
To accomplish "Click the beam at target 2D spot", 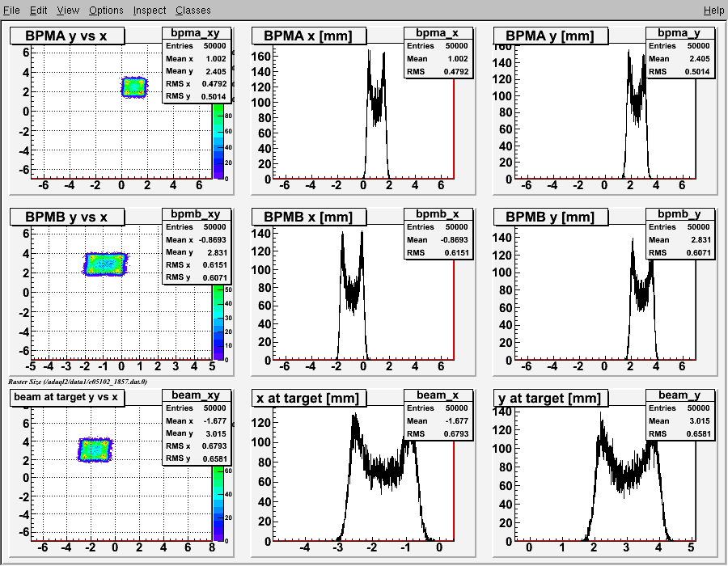I will 95,450.
